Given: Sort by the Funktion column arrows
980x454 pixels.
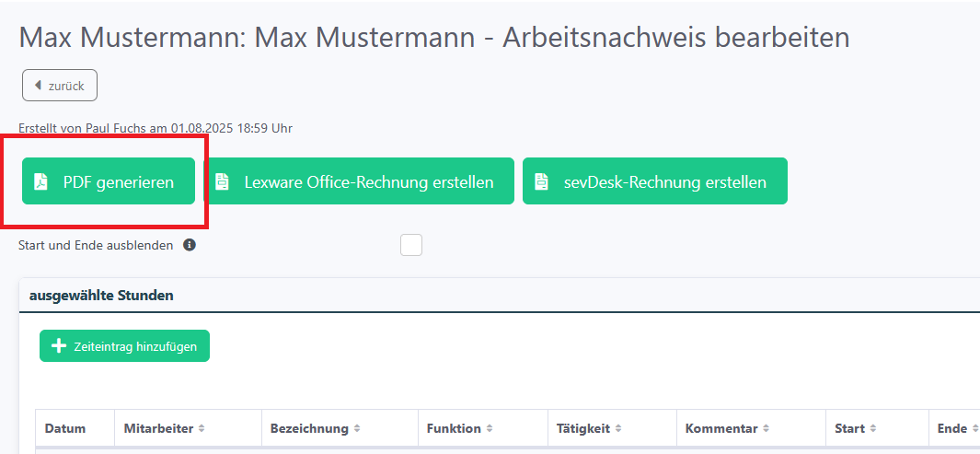Looking at the screenshot, I should pos(490,429).
